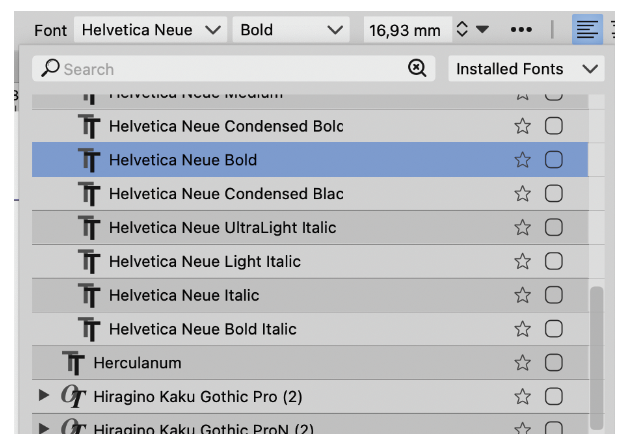Favorite Helvetica Neue Light Italic with star
This screenshot has width=632, height=448.
coord(522,261)
